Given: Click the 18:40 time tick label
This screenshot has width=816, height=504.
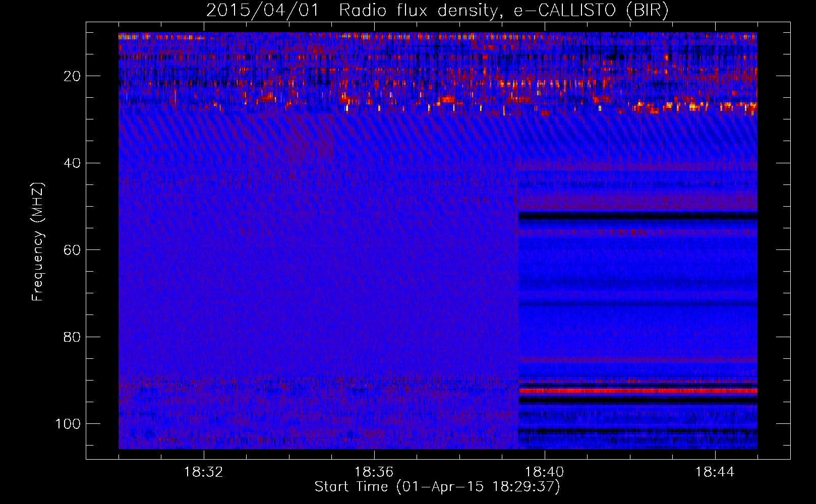Looking at the screenshot, I should 544,472.
